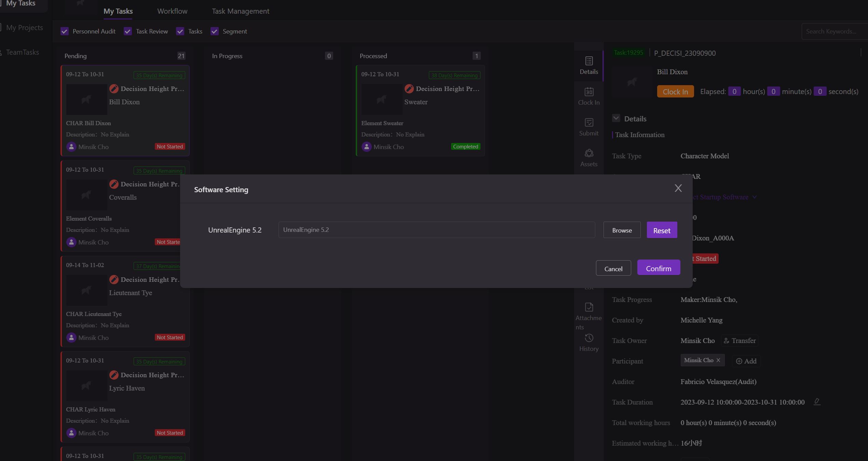Click edit pencil icon beside Task Duration
The image size is (868, 461).
[x=817, y=401]
